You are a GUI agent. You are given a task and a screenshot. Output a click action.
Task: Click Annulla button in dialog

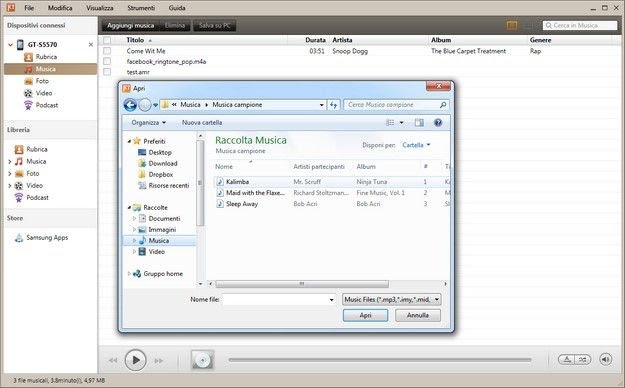[418, 315]
